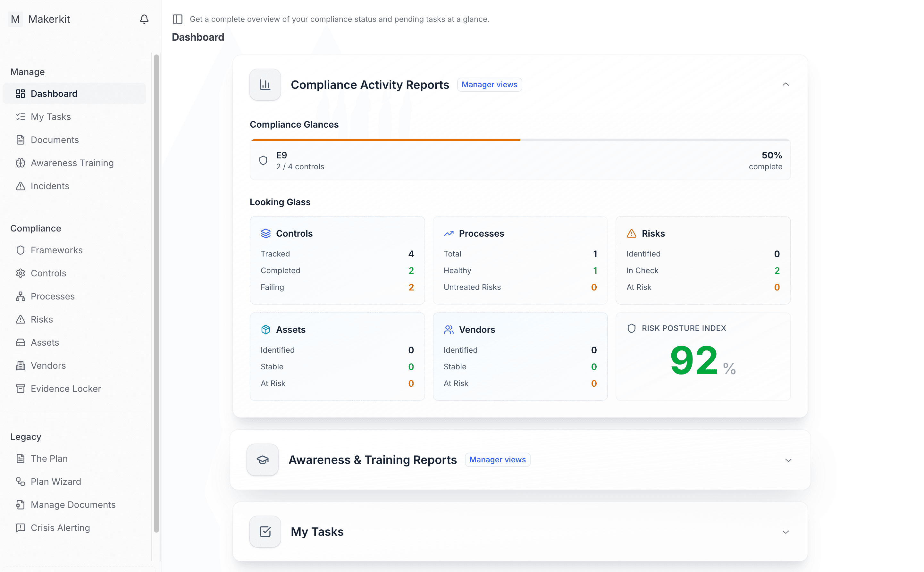924x572 pixels.
Task: Open the Frameworks page
Action: tap(56, 250)
